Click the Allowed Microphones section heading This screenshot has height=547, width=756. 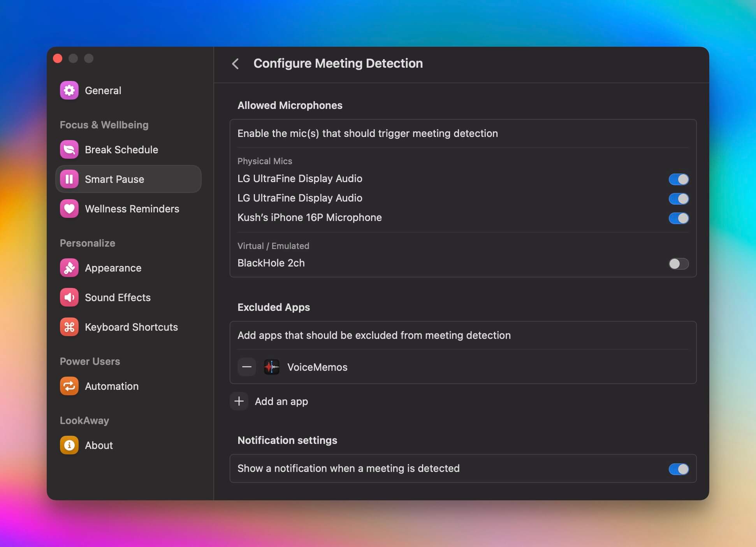(x=290, y=105)
